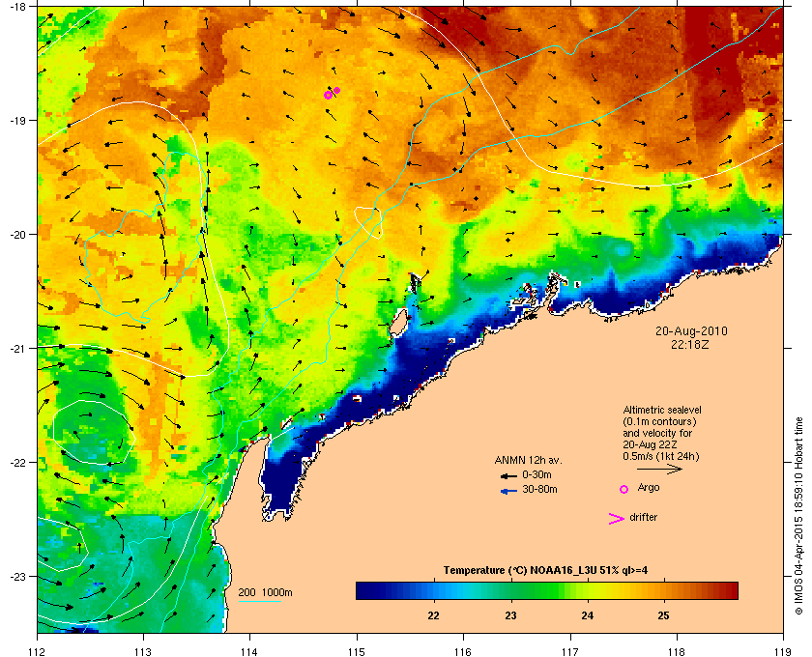Viewport: 812px width, 657px height.
Task: Select the '22:18Z' time label
Action: (x=690, y=344)
